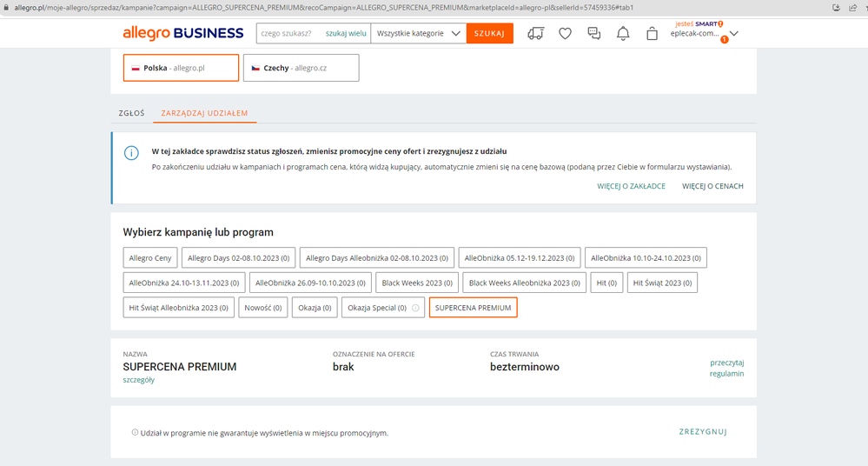The image size is (868, 466).
Task: Select Hit Świąt 2023 campaign
Action: 662,283
